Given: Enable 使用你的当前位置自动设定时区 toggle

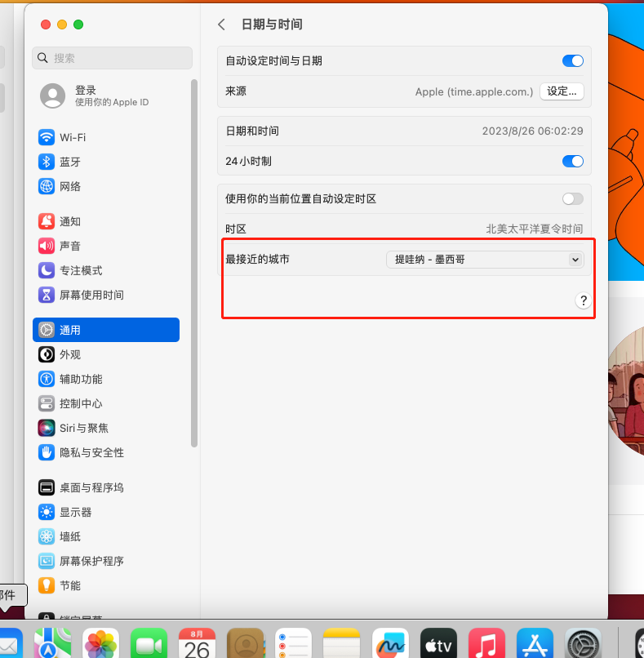Looking at the screenshot, I should [573, 198].
